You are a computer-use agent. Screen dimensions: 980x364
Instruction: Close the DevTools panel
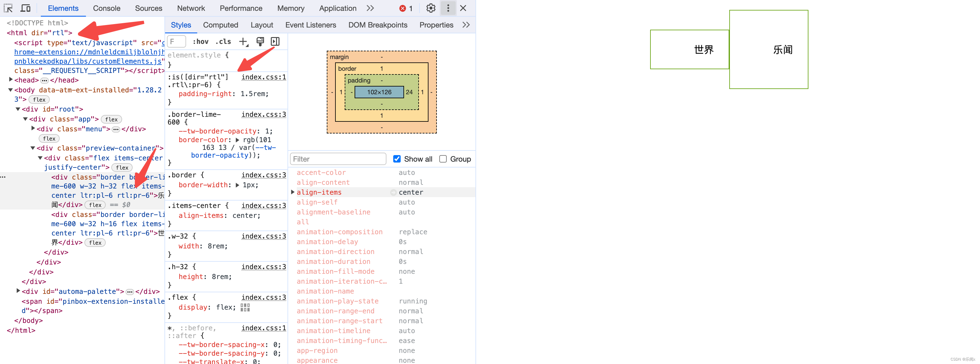[x=463, y=8]
